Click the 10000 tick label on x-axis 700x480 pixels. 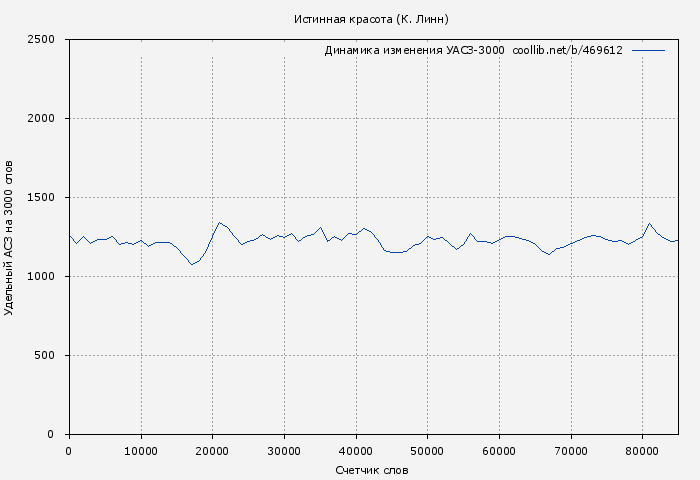pyautogui.click(x=141, y=451)
